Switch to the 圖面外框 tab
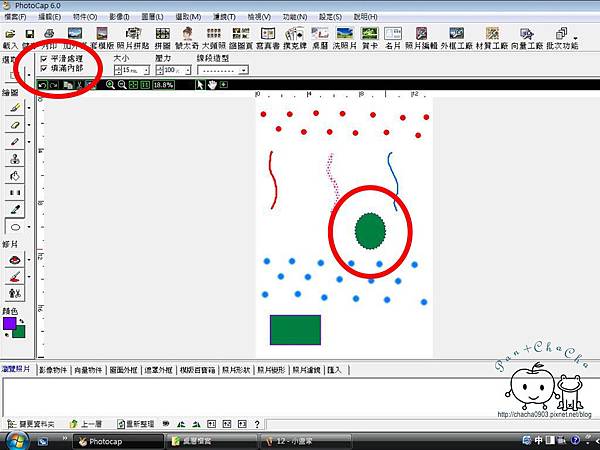Viewport: 600px width, 450px height. tap(123, 370)
